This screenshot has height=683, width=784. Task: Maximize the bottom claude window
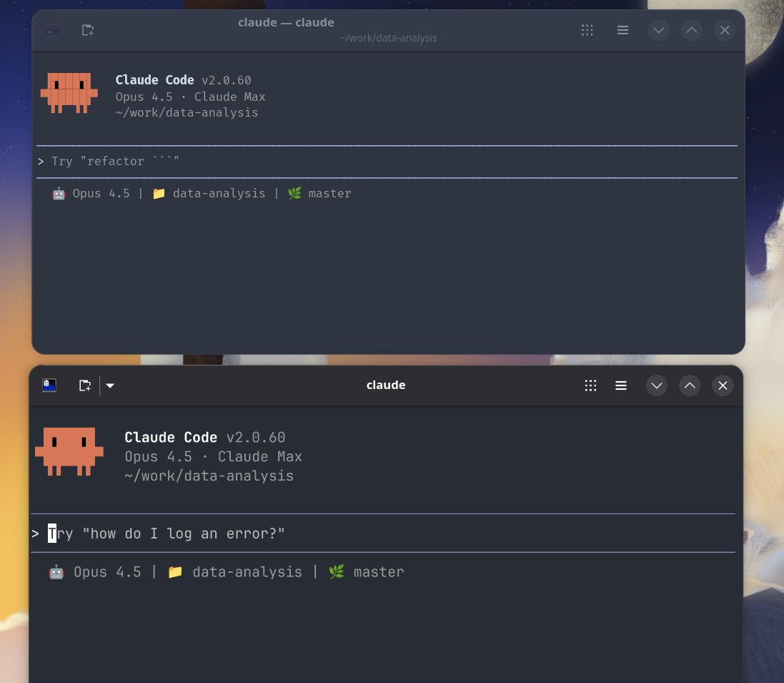pyautogui.click(x=690, y=385)
